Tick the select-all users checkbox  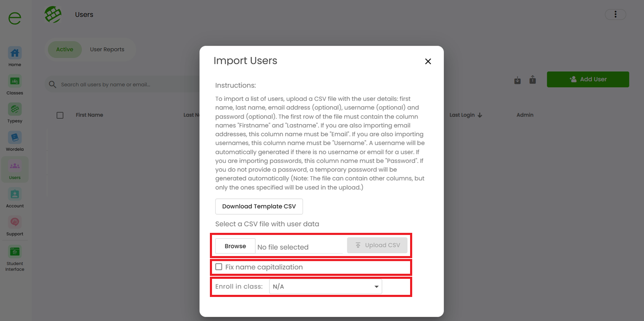(60, 115)
